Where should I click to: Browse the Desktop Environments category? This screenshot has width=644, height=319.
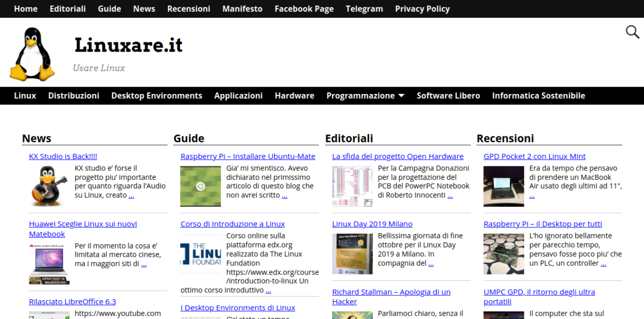(x=157, y=96)
